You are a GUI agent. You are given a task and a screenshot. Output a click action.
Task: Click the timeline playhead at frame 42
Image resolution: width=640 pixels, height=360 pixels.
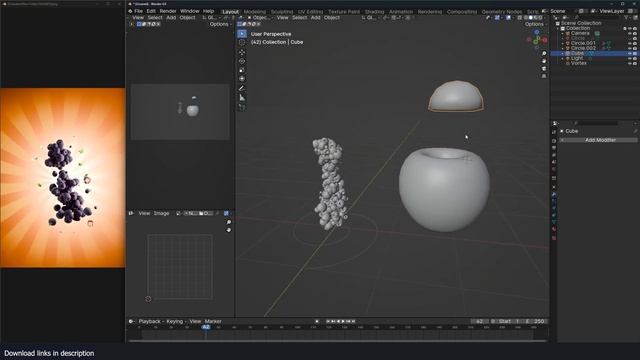click(206, 327)
